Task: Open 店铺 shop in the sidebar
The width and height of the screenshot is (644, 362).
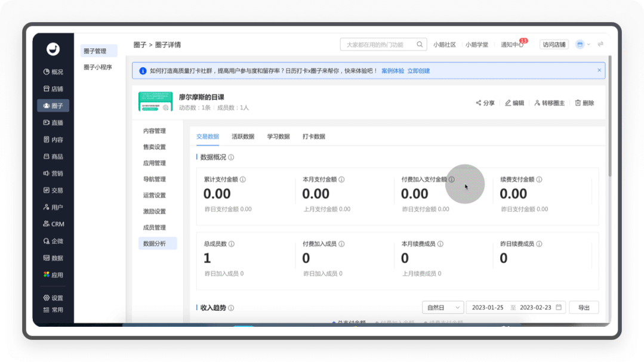Action: (x=53, y=89)
